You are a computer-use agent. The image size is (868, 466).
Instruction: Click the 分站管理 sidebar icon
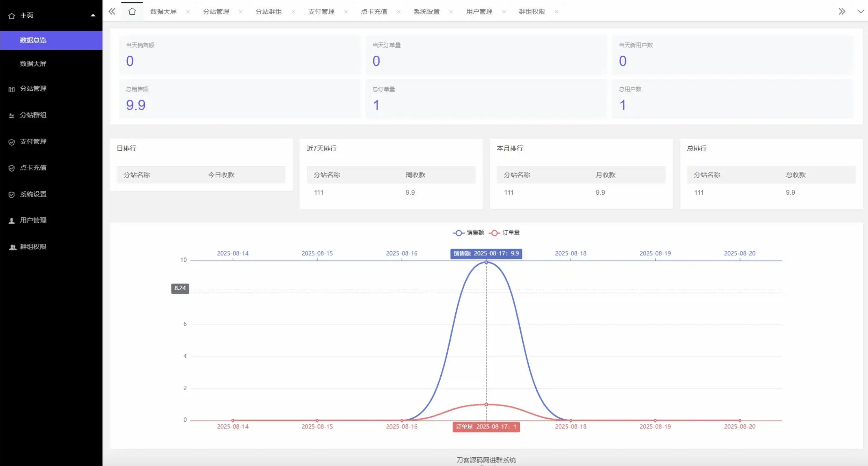(x=12, y=89)
